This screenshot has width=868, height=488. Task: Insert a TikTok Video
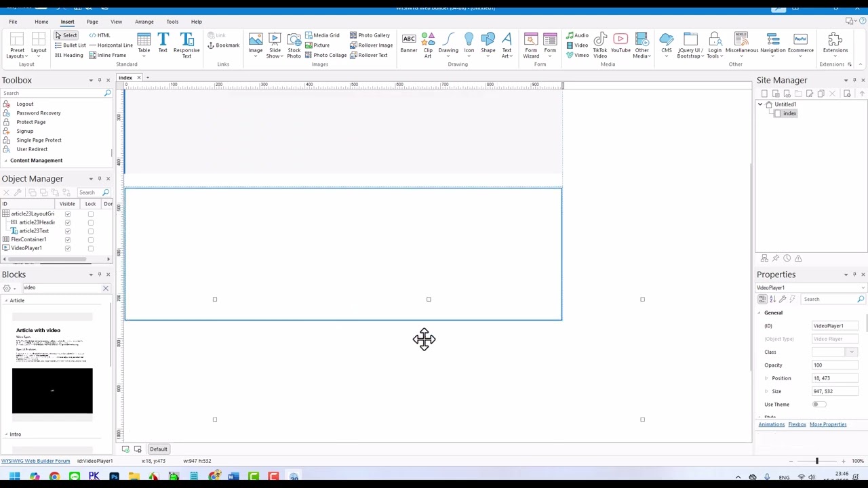(600, 46)
